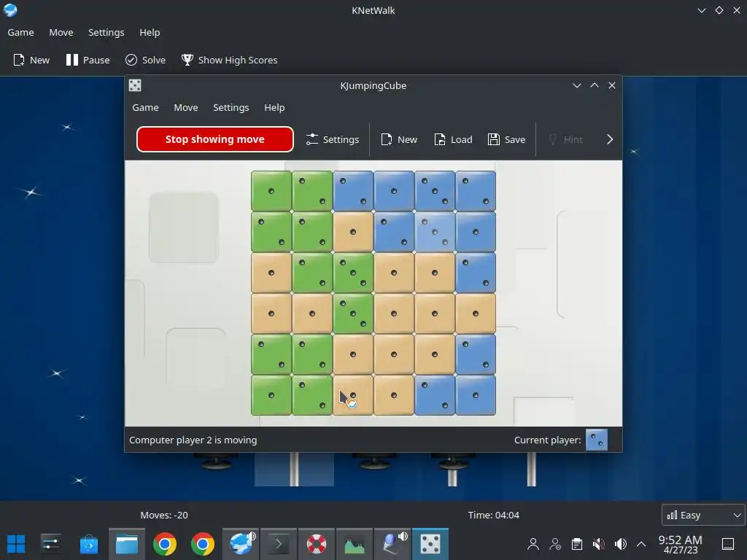This screenshot has width=747, height=560.
Task: Open the clipboard tray icon
Action: (x=577, y=544)
